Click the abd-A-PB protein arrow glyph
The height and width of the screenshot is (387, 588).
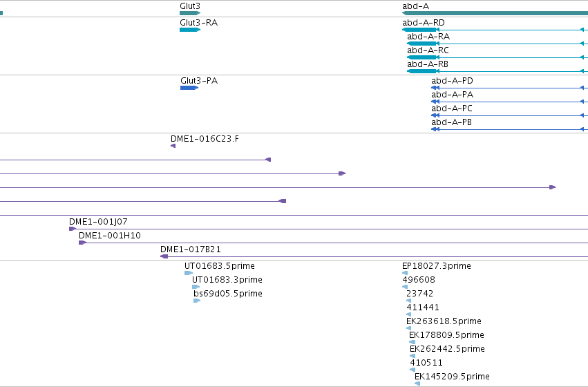[435, 129]
